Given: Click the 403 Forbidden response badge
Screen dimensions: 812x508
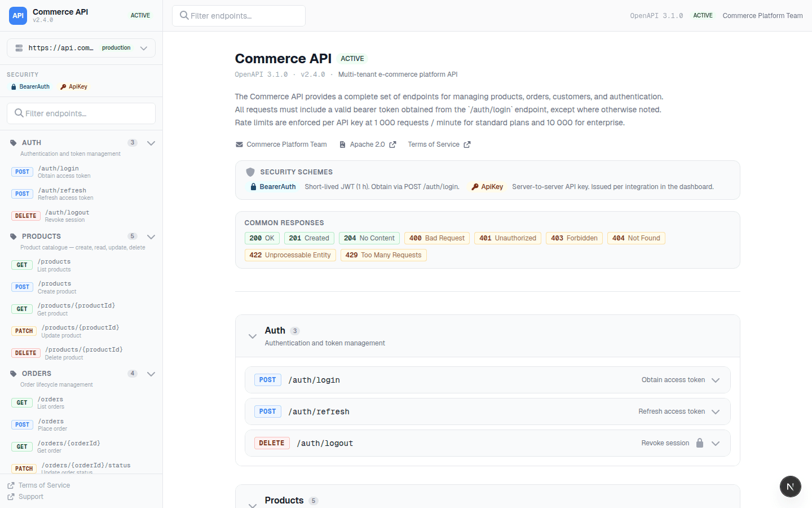Looking at the screenshot, I should tap(574, 238).
